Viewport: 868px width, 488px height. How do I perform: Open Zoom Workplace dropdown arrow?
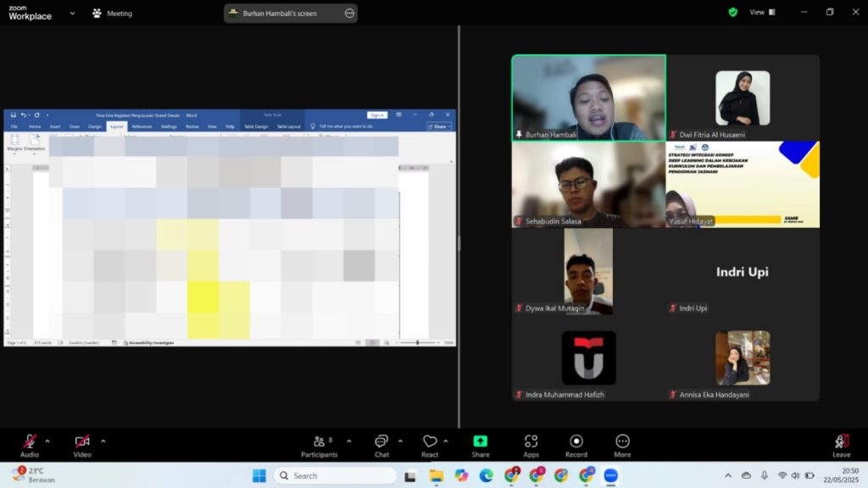click(x=72, y=14)
